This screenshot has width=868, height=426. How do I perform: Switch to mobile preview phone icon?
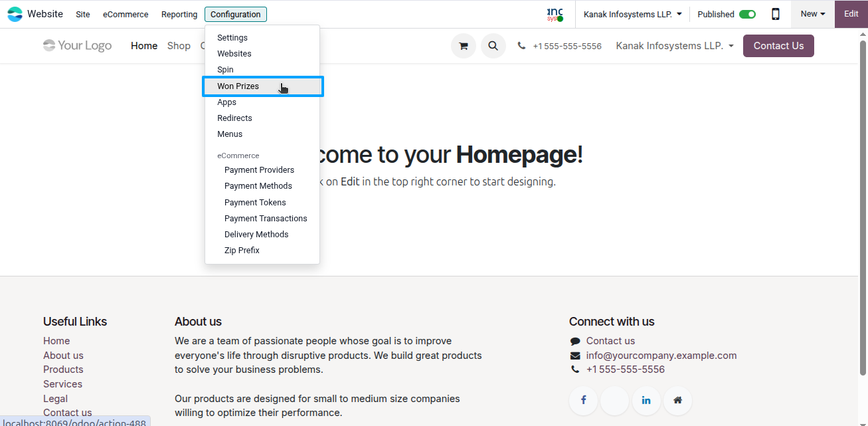(x=775, y=14)
